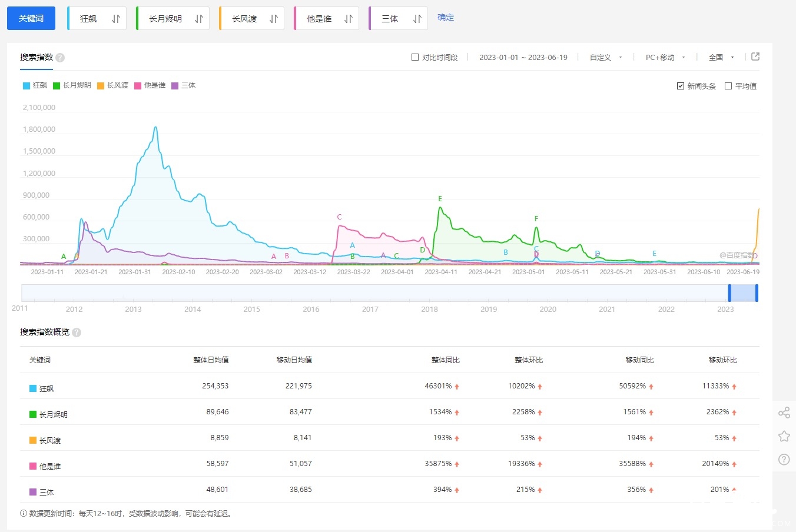796x532 pixels.
Task: Click the sort arrows on 长风渡 keyword
Action: 274,19
